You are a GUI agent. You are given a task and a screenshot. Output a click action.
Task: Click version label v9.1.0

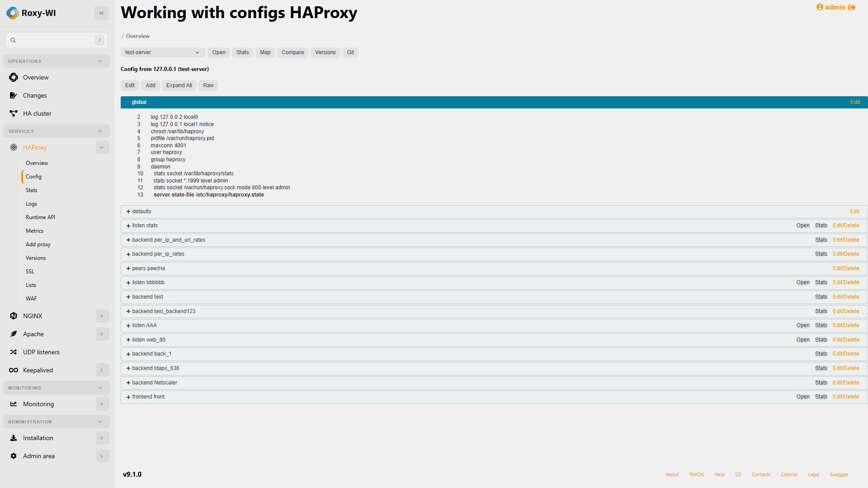132,474
